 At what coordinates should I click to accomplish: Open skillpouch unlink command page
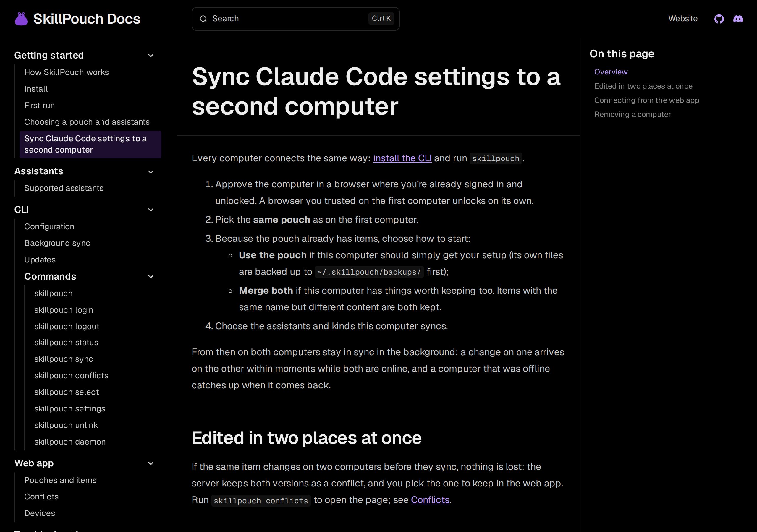tap(66, 425)
